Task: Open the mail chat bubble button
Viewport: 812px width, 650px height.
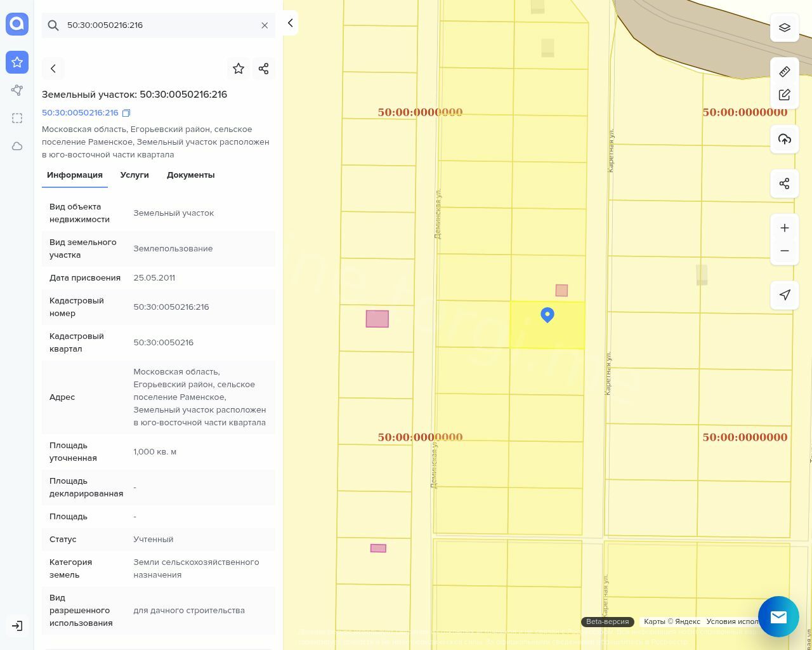Action: [778, 616]
